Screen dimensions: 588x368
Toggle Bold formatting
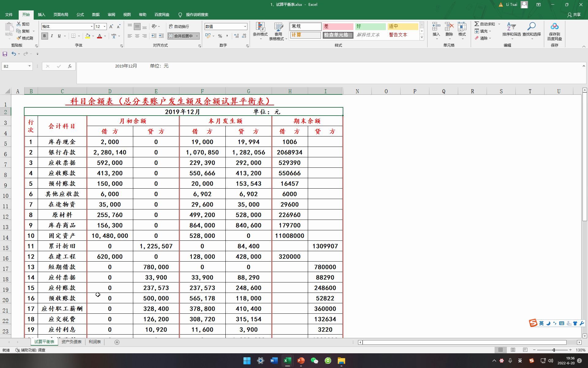click(x=45, y=36)
